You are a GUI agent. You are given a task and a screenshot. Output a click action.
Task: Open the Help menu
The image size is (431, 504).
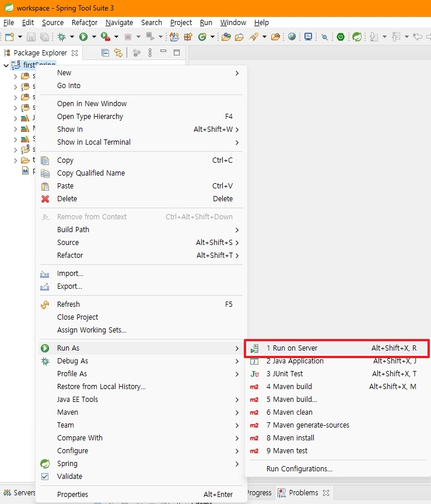[x=261, y=23]
